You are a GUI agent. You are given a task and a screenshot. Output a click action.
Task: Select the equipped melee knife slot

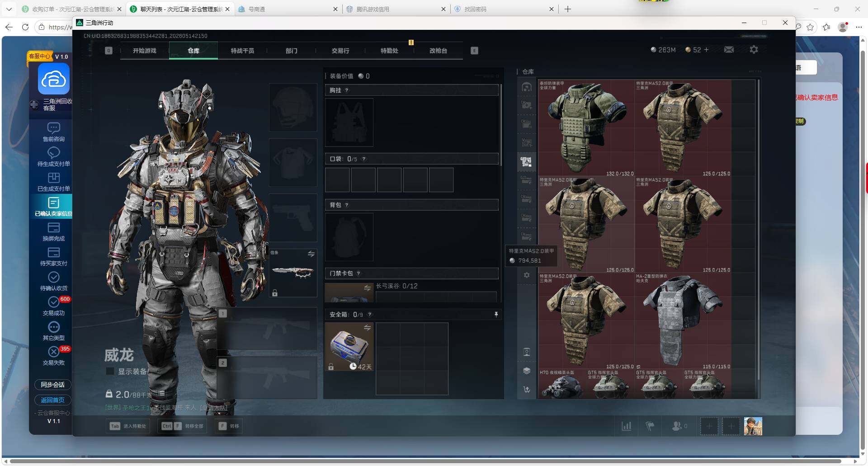tap(293, 273)
